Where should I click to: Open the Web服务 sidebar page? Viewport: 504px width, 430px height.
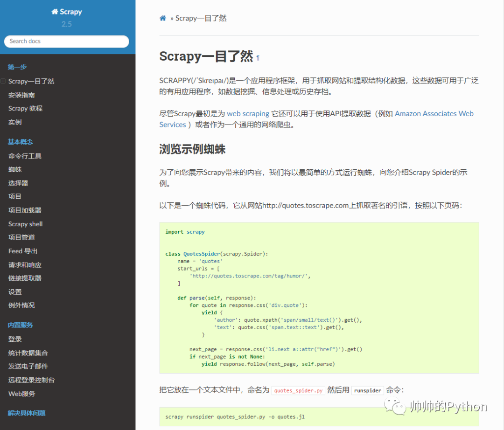(21, 394)
